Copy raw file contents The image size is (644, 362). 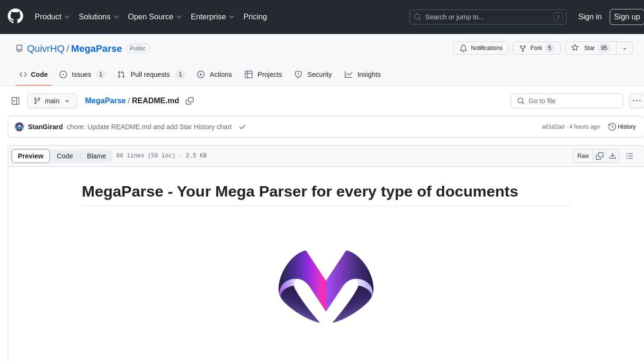point(599,156)
